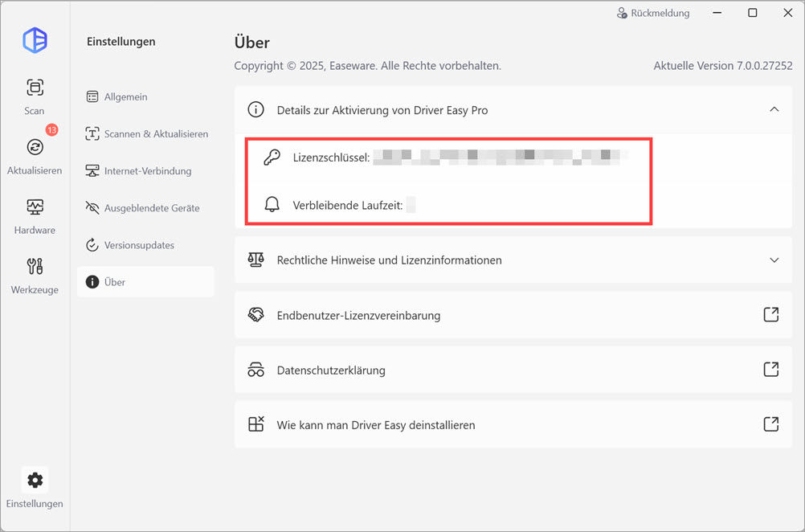Click Aktuelle Version 7.0.0.27252 text
This screenshot has height=532, width=805.
tap(723, 66)
